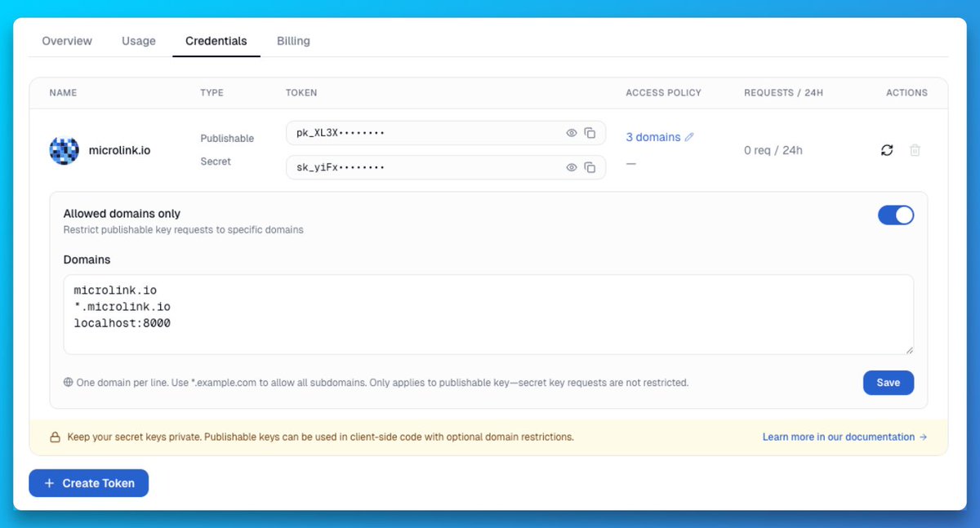Click the ACCESS POLICY column header
Viewport: 980px width, 528px height.
click(x=663, y=93)
